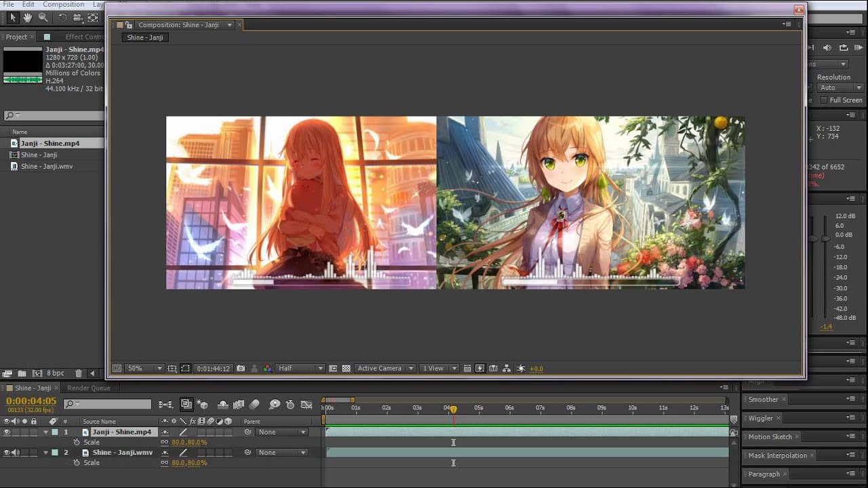Select the Project panel tab
868x488 pixels.
(x=16, y=37)
